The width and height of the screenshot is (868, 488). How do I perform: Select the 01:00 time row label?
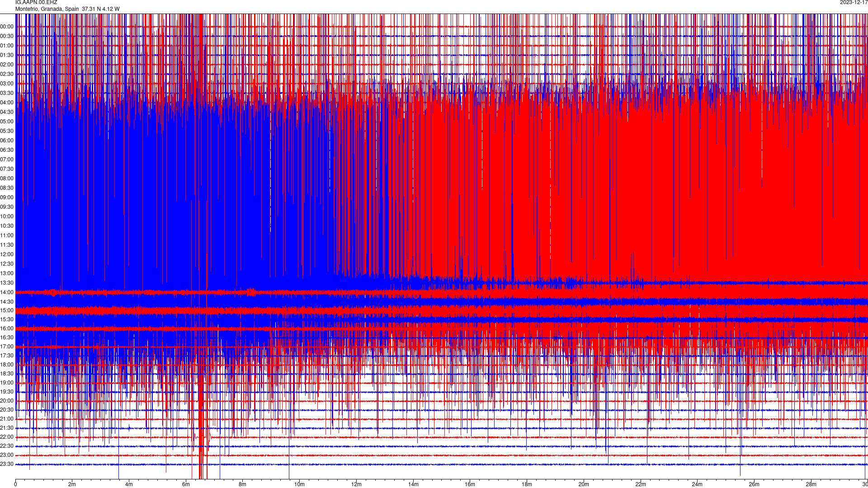(x=7, y=46)
